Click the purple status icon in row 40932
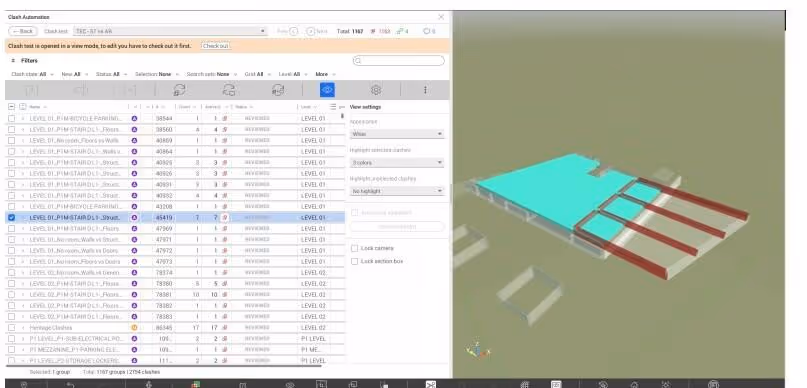Screen dimensions: 807x388 (134, 196)
